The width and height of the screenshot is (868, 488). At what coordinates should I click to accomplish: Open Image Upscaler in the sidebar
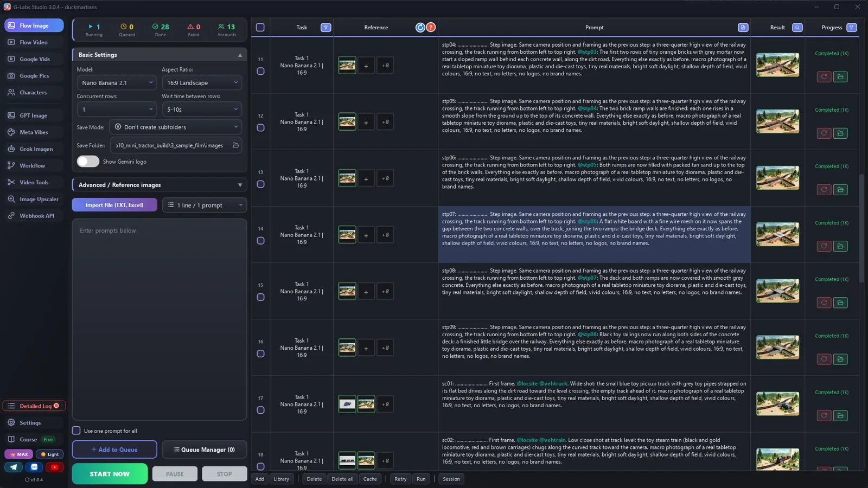[34, 199]
